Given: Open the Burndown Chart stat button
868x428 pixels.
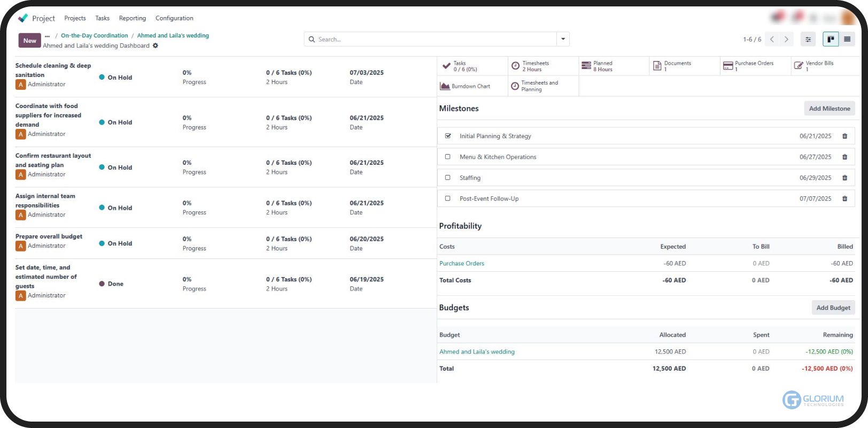Looking at the screenshot, I should [x=465, y=86].
